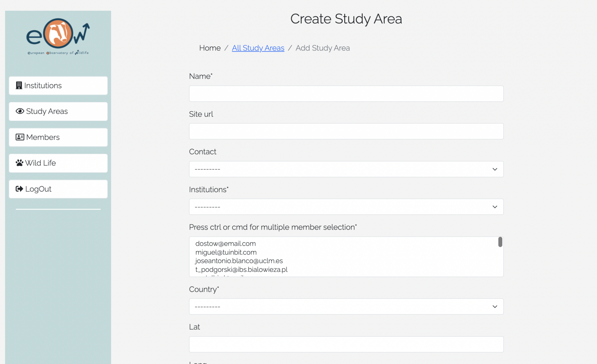
Task: Follow the All Study Areas breadcrumb link
Action: 258,48
